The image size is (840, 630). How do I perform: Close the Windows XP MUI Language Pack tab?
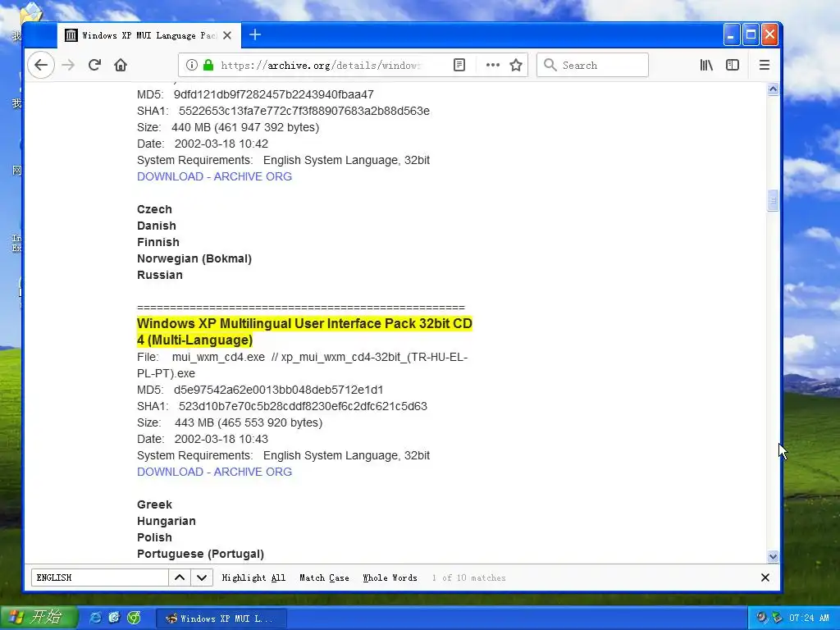pos(227,35)
